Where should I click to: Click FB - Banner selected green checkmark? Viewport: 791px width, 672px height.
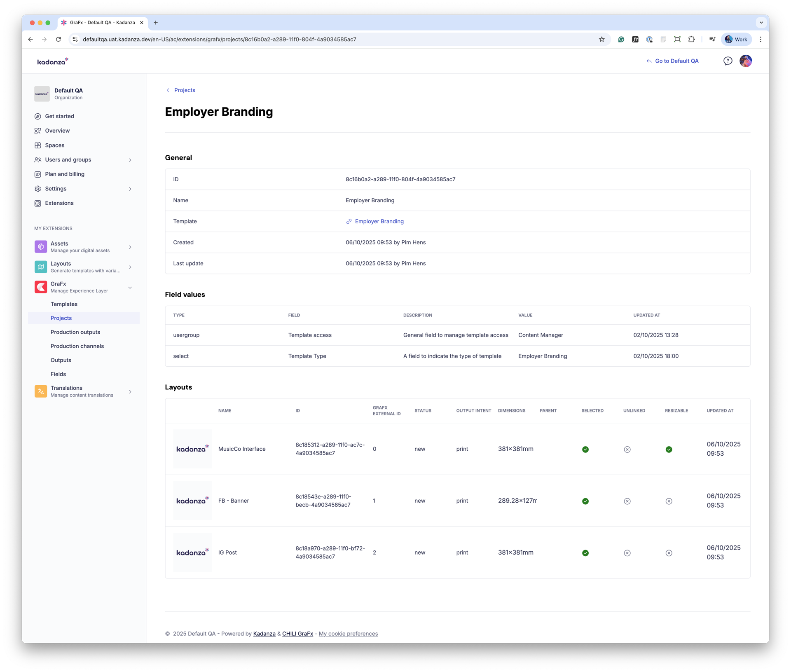coord(585,501)
